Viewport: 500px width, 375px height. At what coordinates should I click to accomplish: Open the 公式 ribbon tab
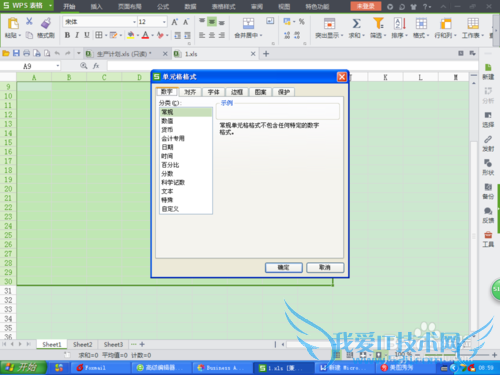(x=163, y=6)
